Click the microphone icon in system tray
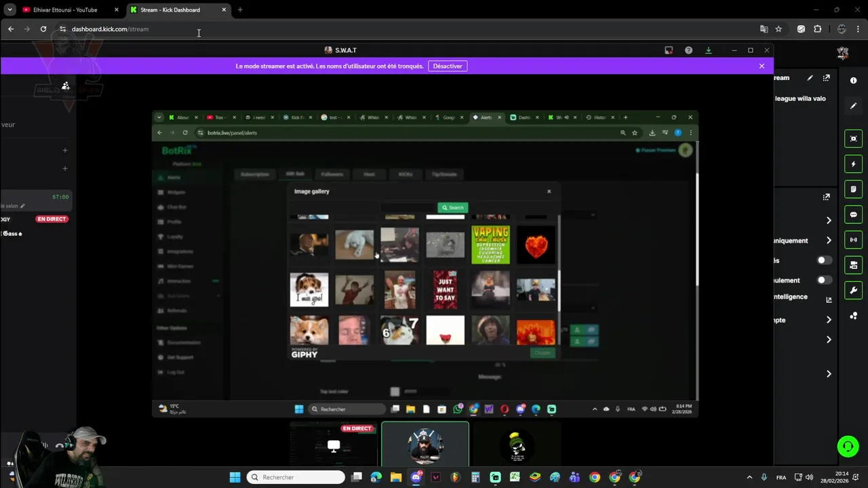 pos(764,477)
